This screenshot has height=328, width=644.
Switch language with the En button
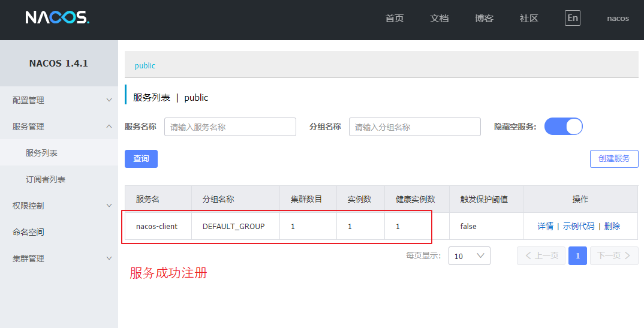click(x=573, y=18)
